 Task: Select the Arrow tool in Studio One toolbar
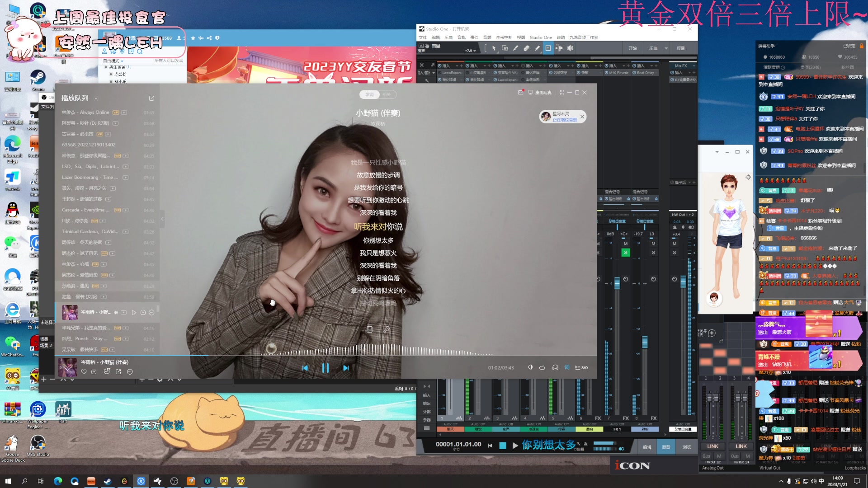[x=494, y=48]
